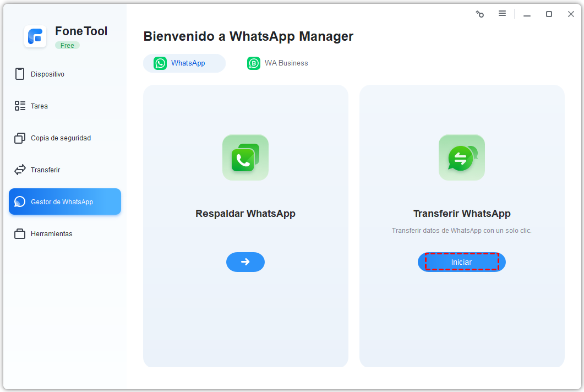Maximize the FoneTool window

tap(549, 14)
